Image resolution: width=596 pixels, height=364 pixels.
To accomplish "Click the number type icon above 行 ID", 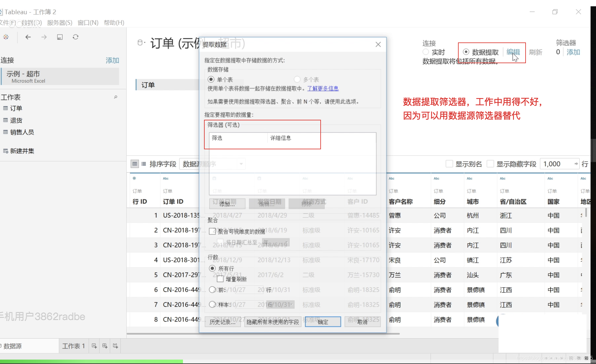I will click(134, 178).
